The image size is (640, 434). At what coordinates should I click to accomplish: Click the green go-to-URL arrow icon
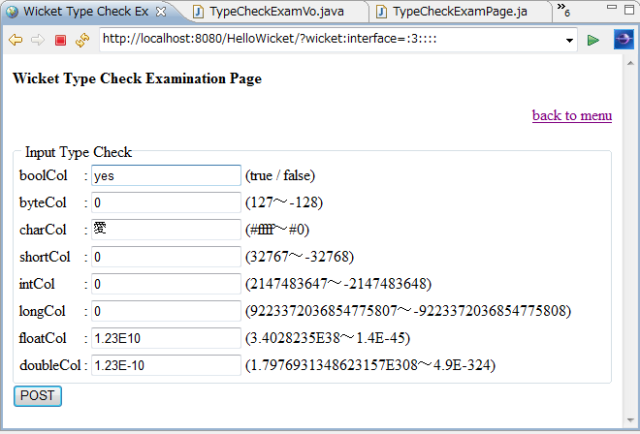[594, 40]
